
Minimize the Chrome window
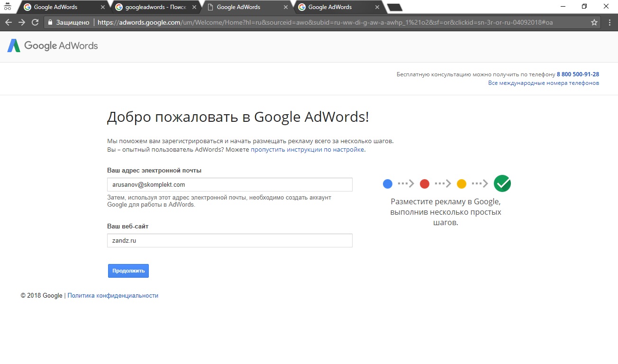click(x=563, y=7)
